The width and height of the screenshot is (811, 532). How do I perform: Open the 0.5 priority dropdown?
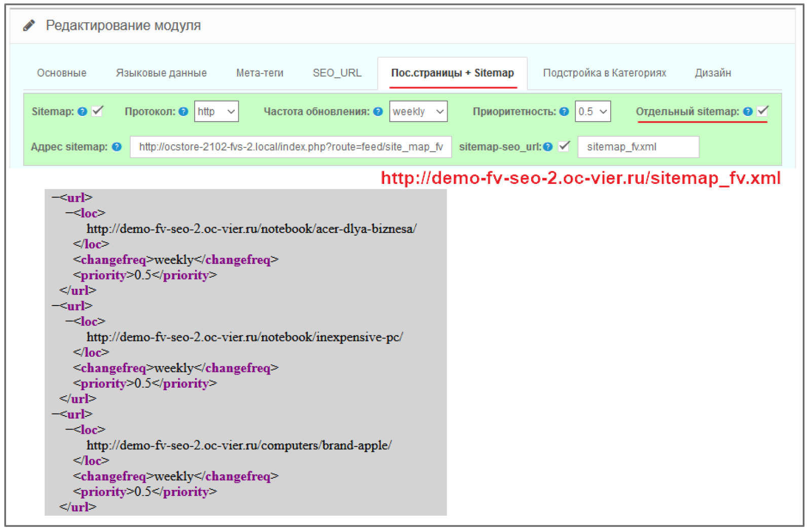coord(593,111)
